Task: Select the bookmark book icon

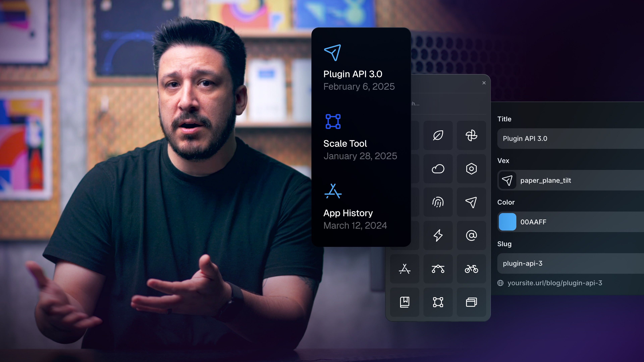Action: click(405, 302)
